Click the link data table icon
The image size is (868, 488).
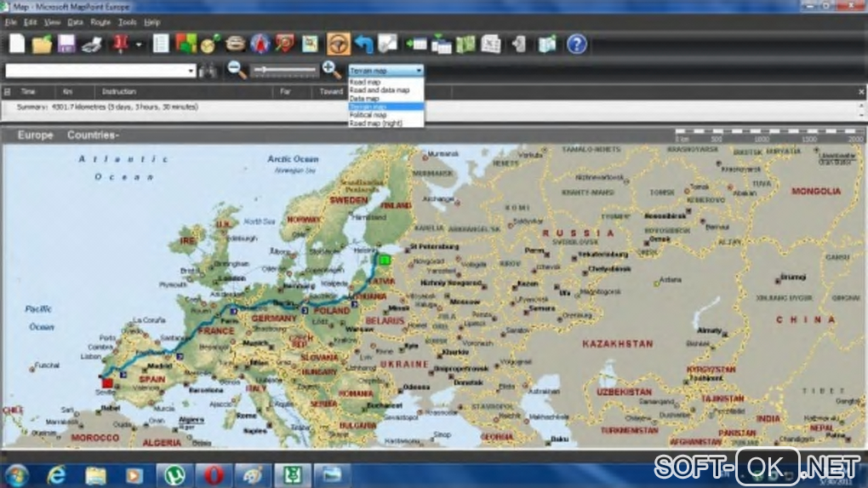[x=441, y=43]
